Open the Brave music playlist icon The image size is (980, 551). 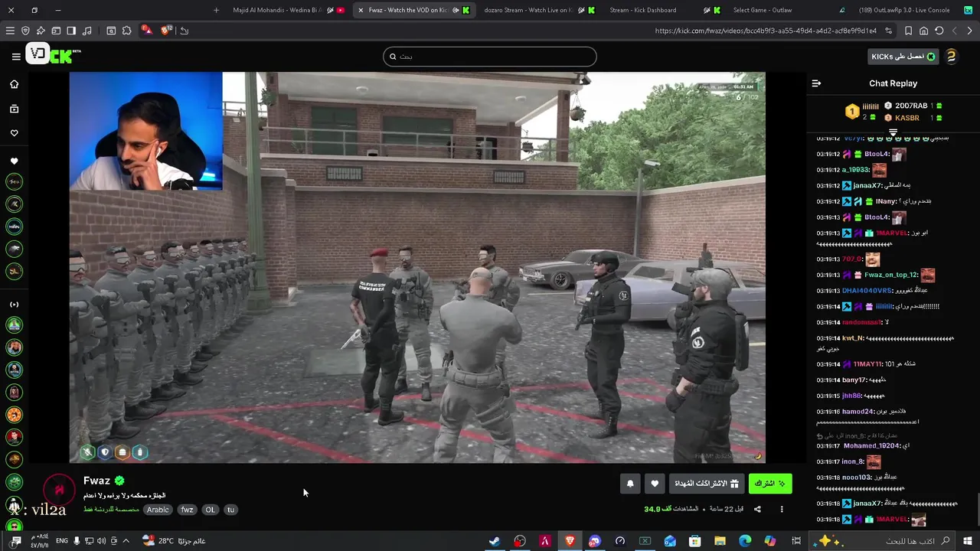click(87, 31)
